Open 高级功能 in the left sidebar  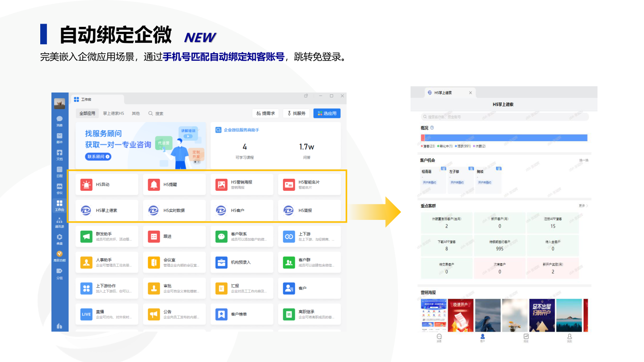point(59,257)
